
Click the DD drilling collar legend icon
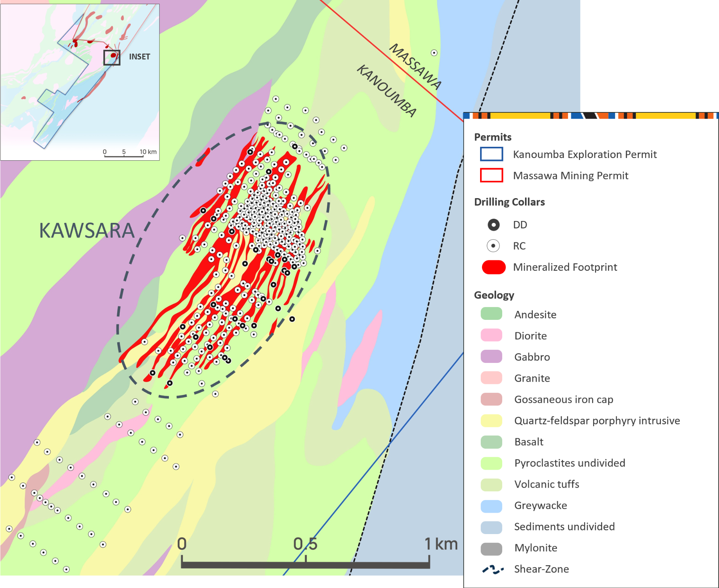point(493,225)
